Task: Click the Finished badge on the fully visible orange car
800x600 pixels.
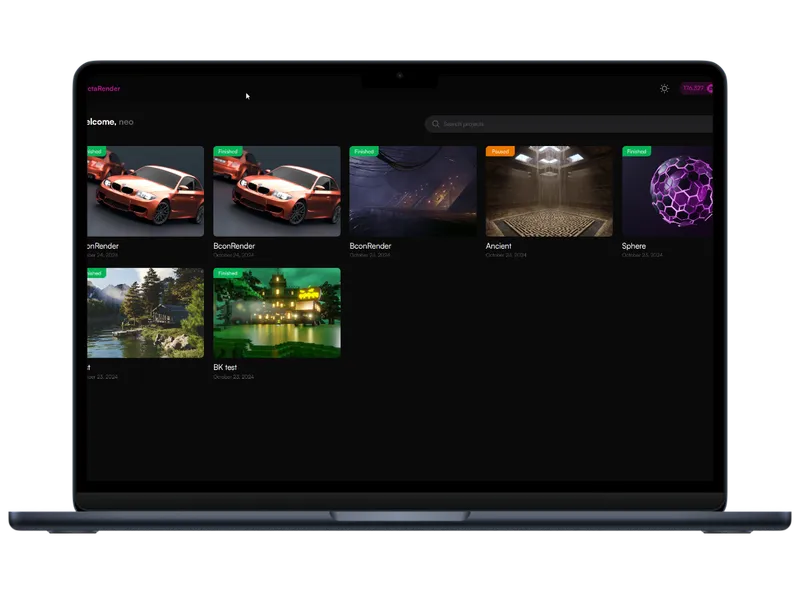Action: coord(228,152)
